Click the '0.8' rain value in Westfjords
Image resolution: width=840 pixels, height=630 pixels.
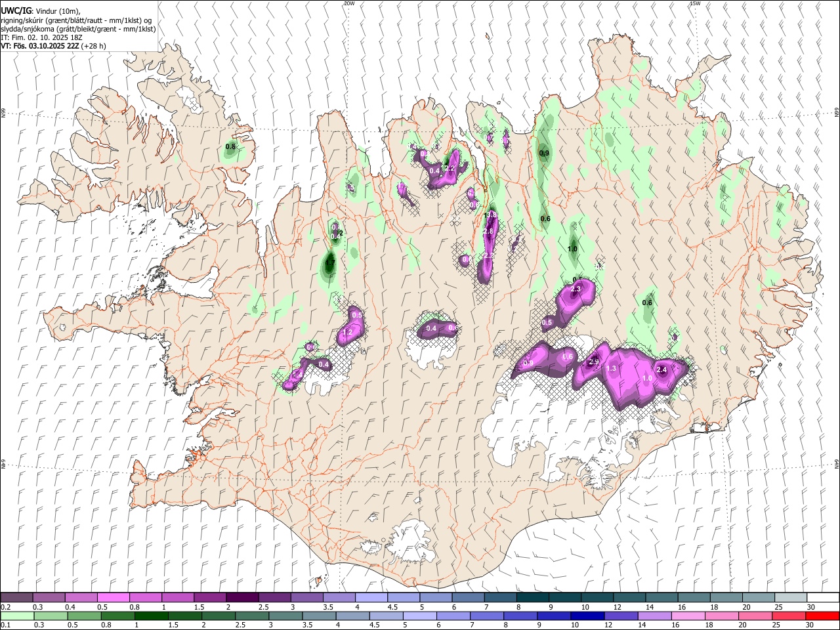click(230, 146)
